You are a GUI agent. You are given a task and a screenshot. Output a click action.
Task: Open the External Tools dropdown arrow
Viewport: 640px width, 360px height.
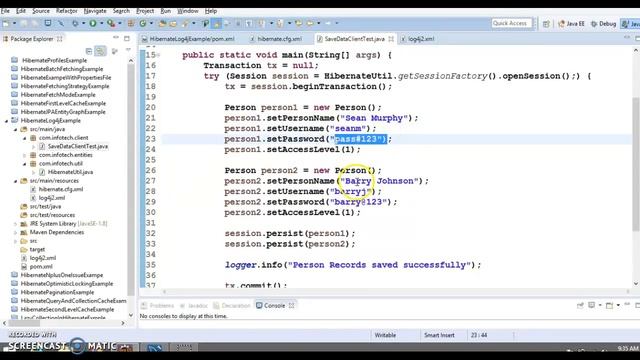coord(120,24)
